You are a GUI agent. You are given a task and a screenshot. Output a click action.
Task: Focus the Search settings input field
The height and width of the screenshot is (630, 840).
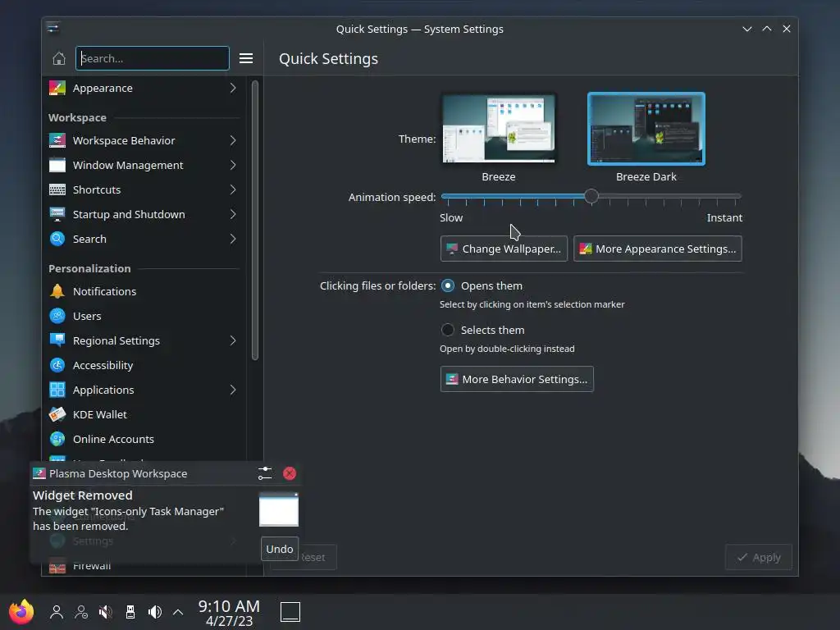click(152, 58)
